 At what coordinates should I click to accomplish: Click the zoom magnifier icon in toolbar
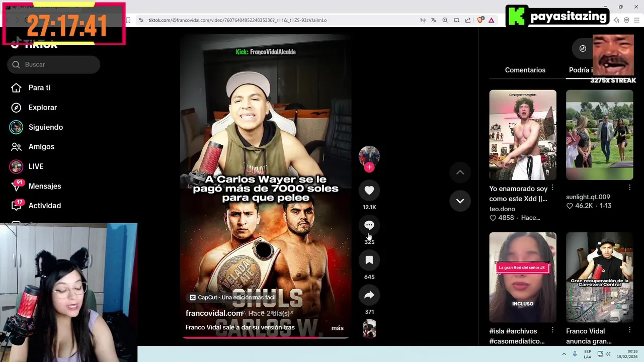click(445, 20)
